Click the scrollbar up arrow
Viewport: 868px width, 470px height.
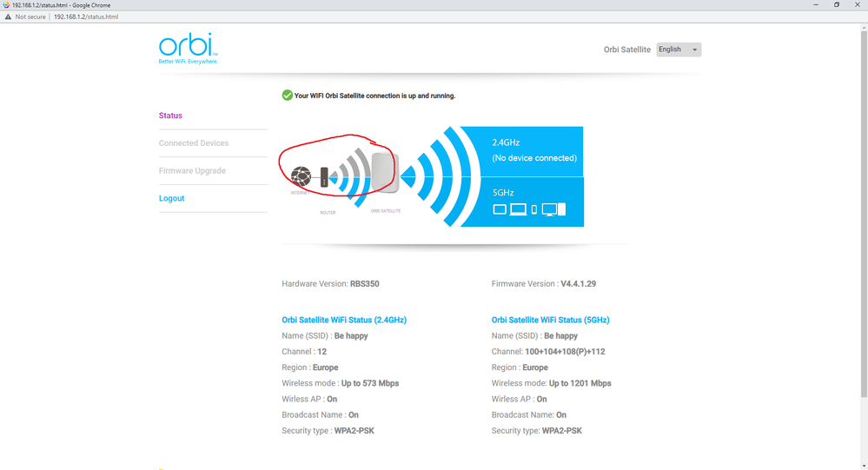pyautogui.click(x=864, y=27)
